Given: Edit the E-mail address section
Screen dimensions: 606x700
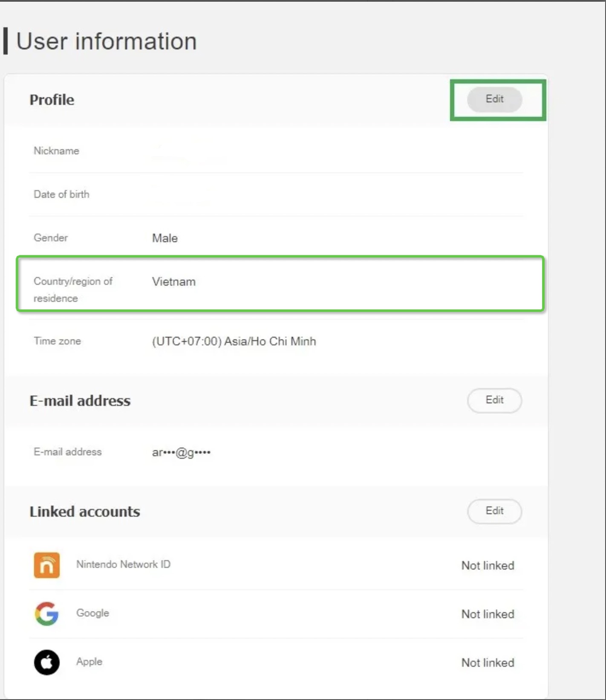Looking at the screenshot, I should point(494,400).
